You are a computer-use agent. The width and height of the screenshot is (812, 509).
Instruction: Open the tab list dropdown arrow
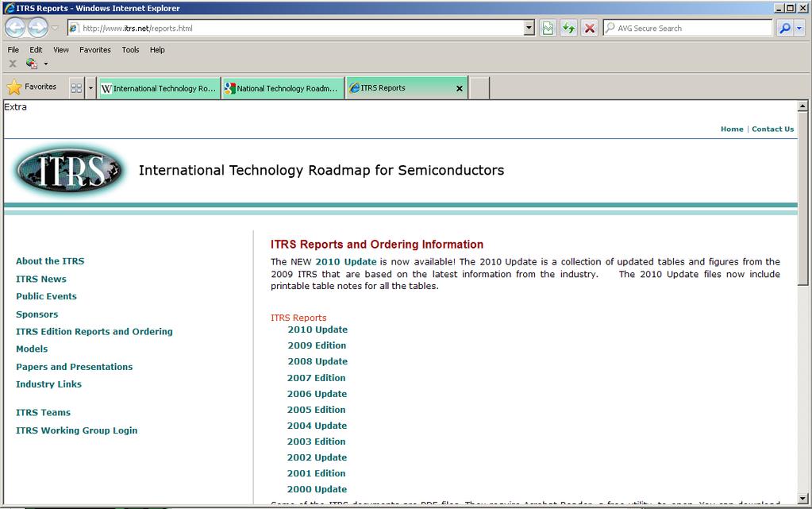click(90, 88)
